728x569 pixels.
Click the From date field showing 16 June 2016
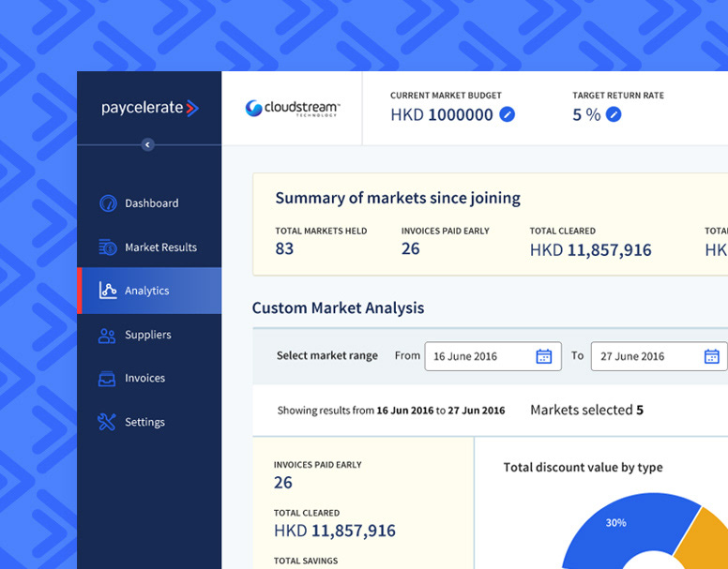pyautogui.click(x=493, y=356)
